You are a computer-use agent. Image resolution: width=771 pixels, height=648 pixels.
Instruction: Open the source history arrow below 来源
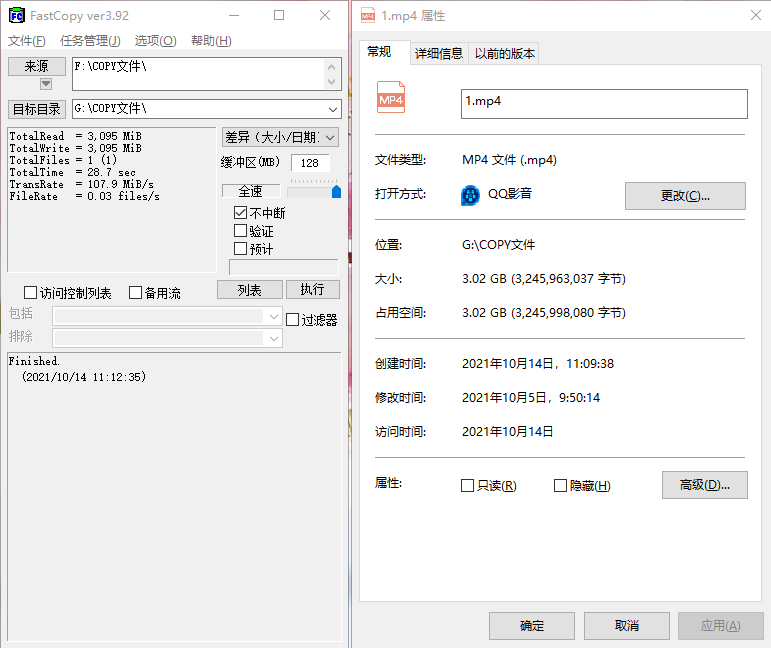(46, 84)
